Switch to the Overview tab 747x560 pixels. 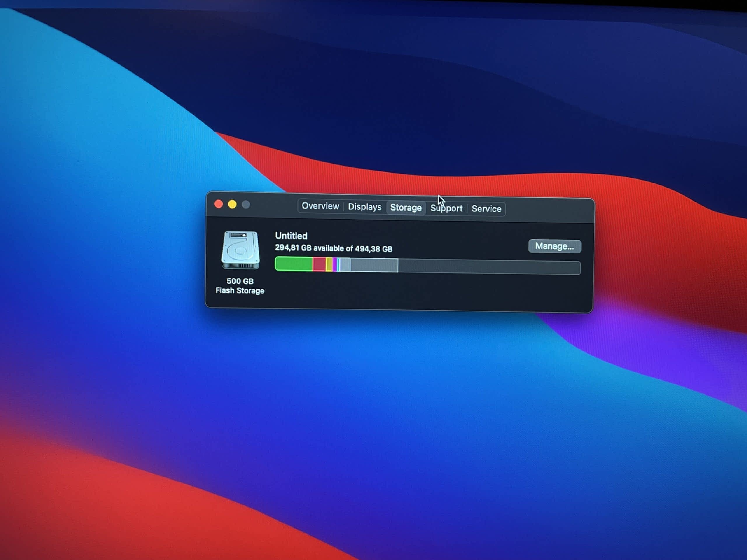point(320,206)
